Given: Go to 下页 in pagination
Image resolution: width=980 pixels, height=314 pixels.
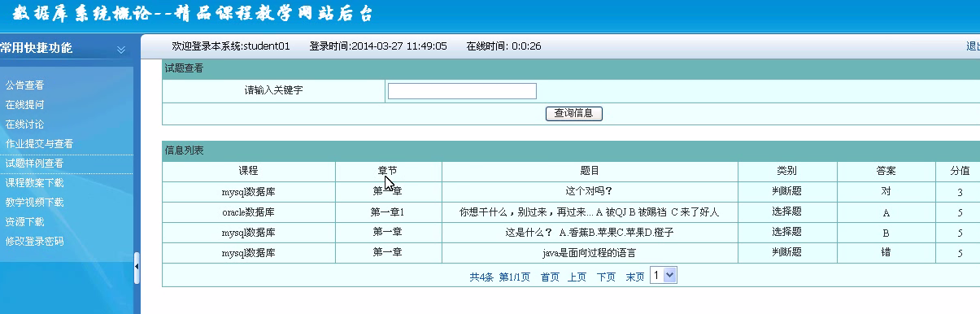Looking at the screenshot, I should tap(606, 277).
